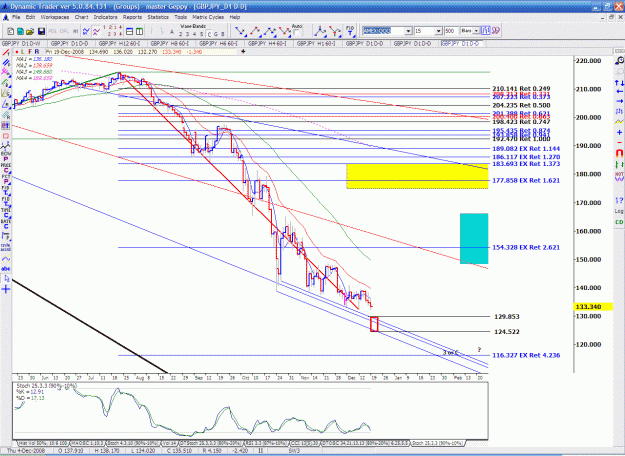Click the blue crosshair plus icon in the left sidebar
Viewport: 625px width, 456px height.
click(x=6, y=289)
